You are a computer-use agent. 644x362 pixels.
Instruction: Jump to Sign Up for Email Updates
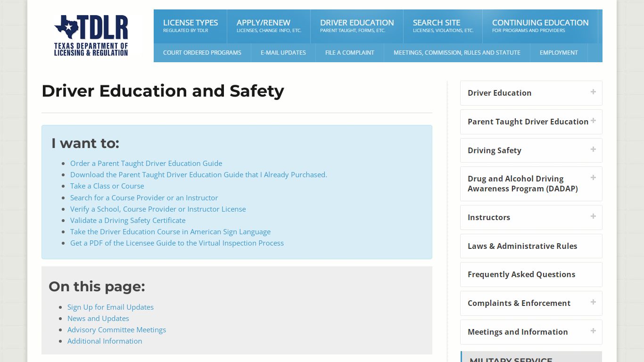click(x=110, y=307)
